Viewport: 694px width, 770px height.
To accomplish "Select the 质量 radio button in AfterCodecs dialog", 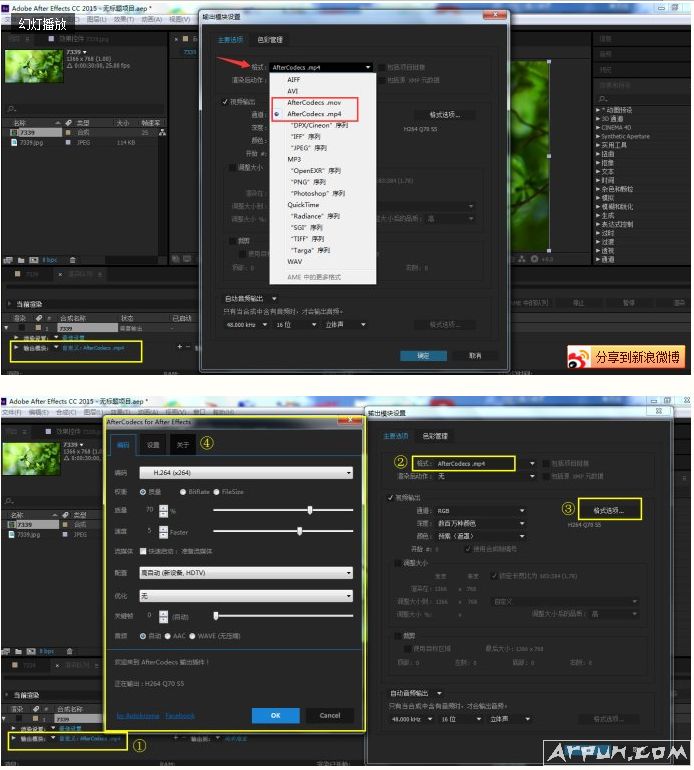I will (143, 492).
